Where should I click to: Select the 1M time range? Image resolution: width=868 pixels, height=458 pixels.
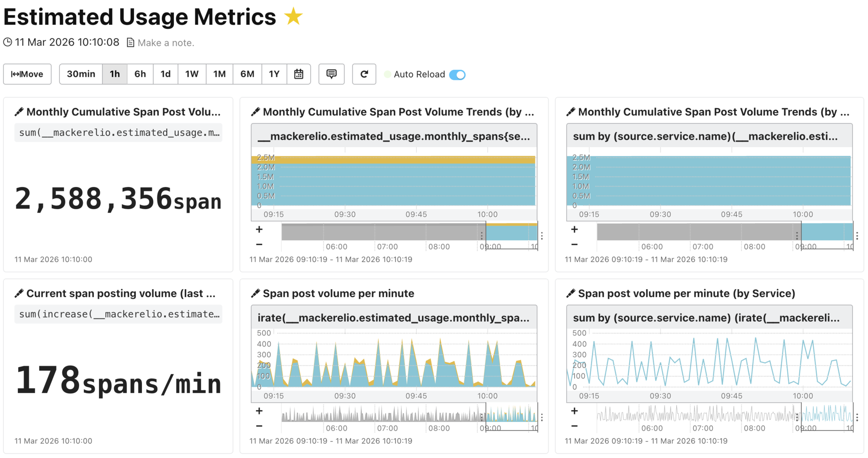(x=220, y=74)
